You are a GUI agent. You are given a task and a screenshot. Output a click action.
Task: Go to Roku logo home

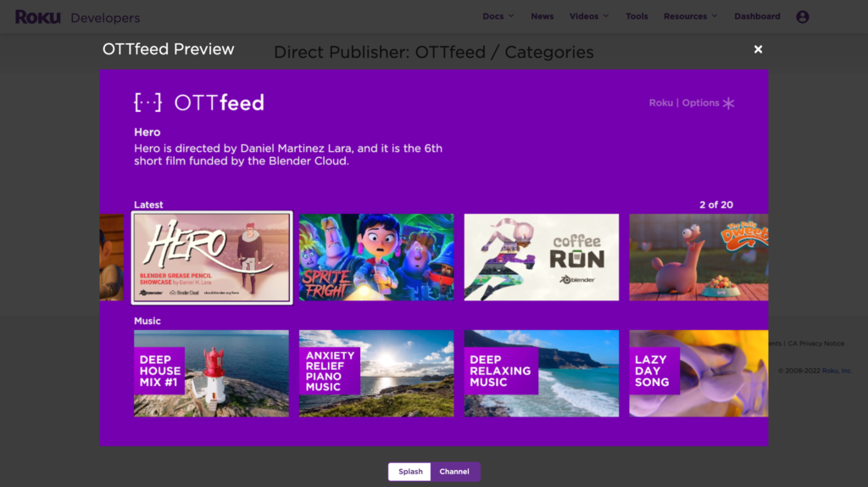37,17
